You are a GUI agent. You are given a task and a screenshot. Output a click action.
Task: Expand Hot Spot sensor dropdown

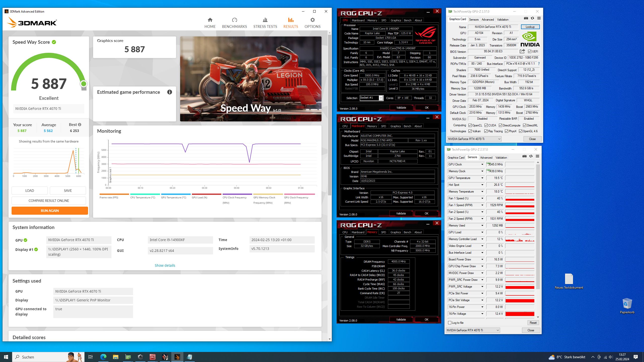point(482,185)
